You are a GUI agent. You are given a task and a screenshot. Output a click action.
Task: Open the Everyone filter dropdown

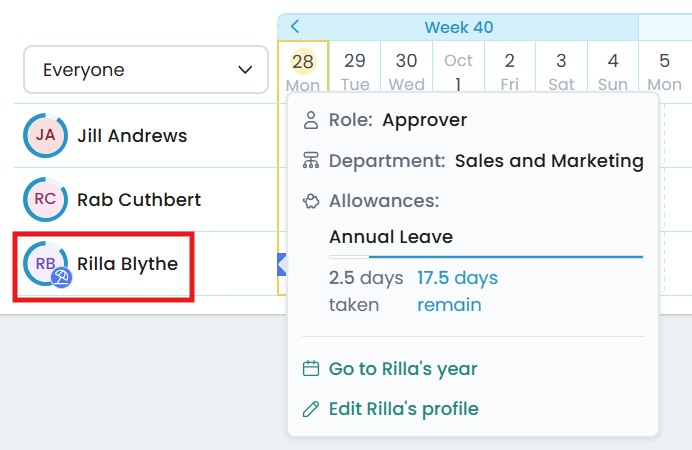click(146, 70)
